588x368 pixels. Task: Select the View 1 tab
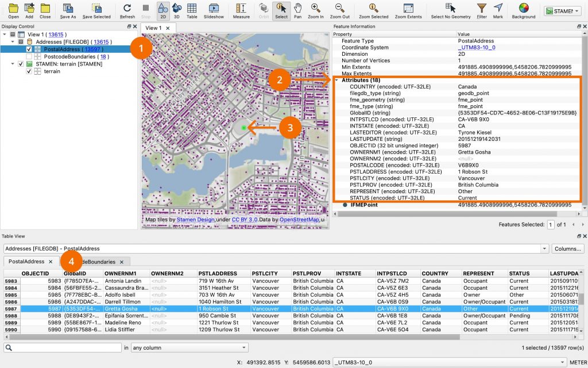point(154,26)
